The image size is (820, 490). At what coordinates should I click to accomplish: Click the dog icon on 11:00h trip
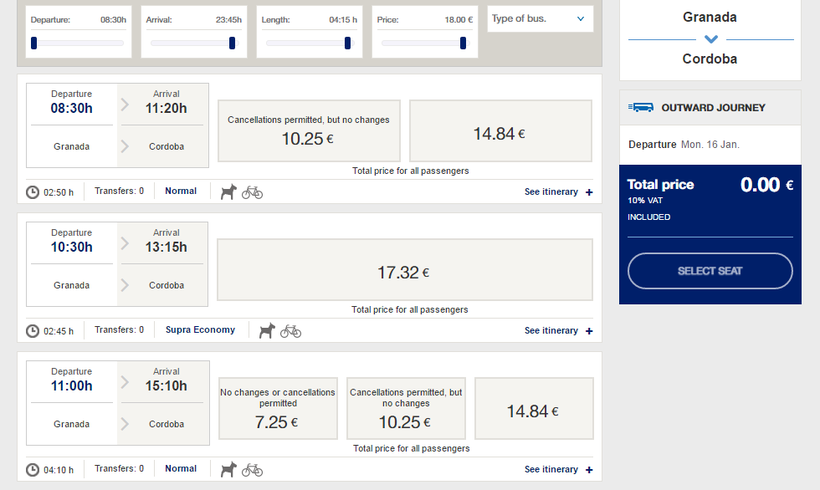(229, 469)
